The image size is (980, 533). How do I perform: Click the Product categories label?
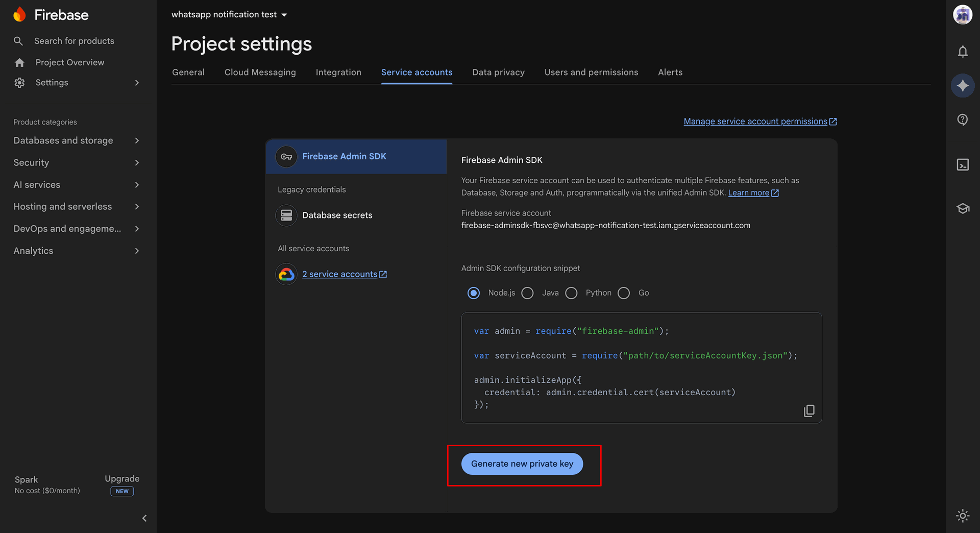(x=45, y=122)
